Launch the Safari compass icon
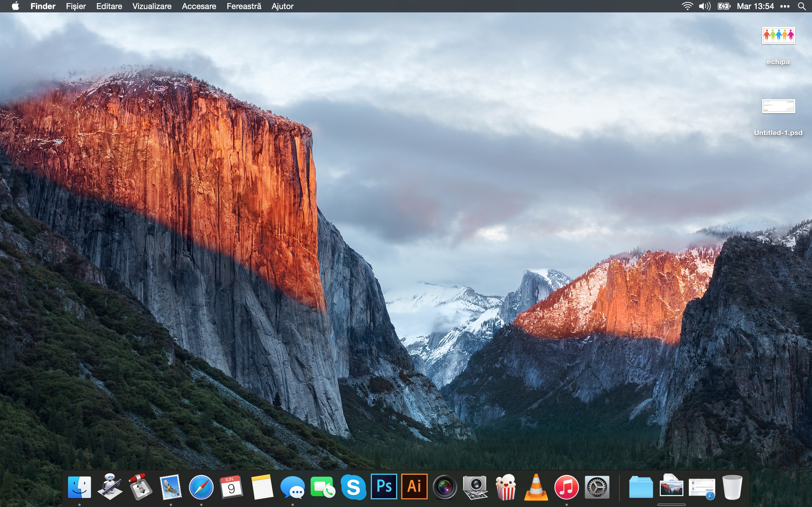 click(x=201, y=487)
